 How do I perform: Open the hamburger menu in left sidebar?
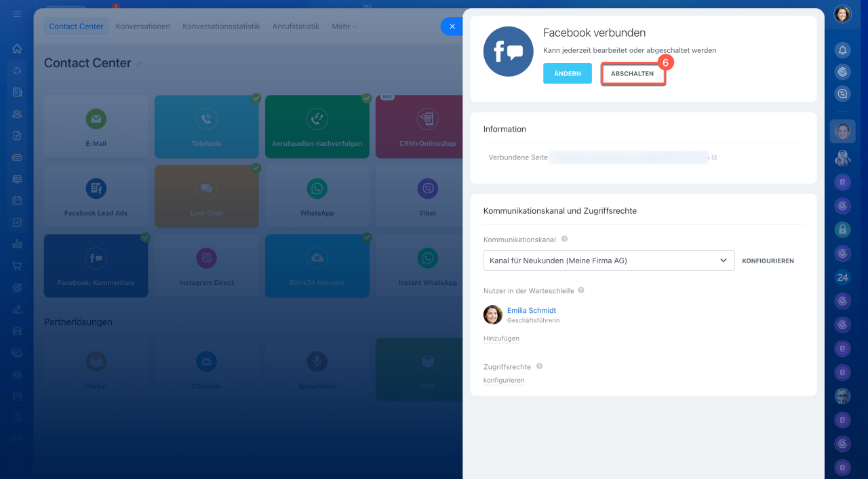[17, 14]
